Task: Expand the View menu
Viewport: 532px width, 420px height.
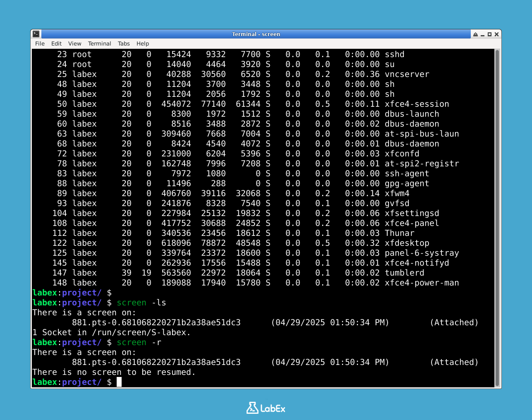Action: pyautogui.click(x=74, y=43)
